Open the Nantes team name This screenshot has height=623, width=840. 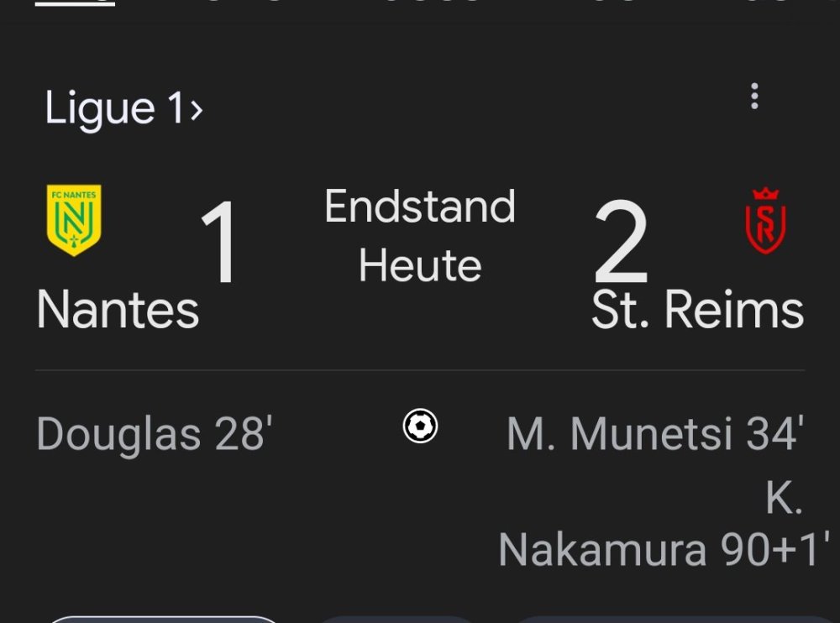pyautogui.click(x=118, y=310)
